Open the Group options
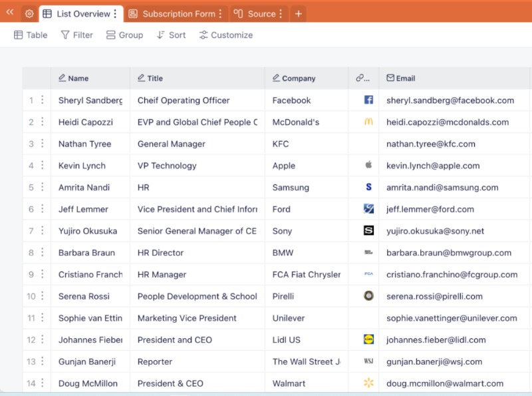The image size is (532, 396). click(124, 35)
